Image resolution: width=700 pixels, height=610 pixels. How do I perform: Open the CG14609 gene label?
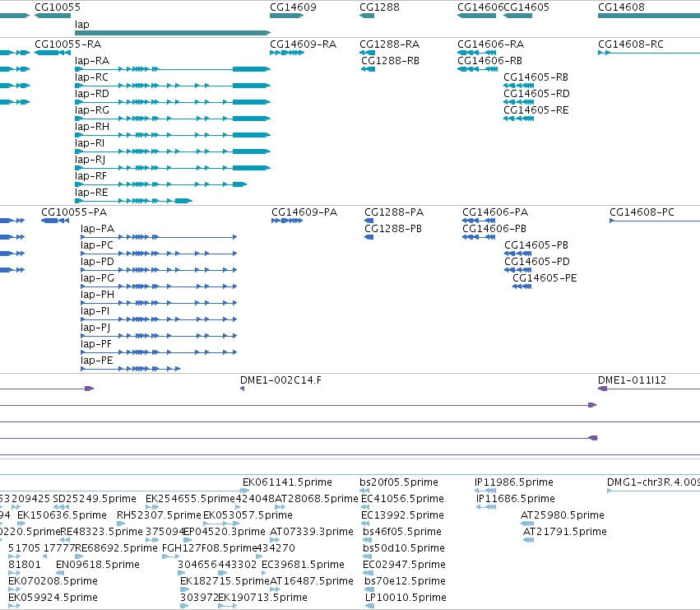[293, 7]
